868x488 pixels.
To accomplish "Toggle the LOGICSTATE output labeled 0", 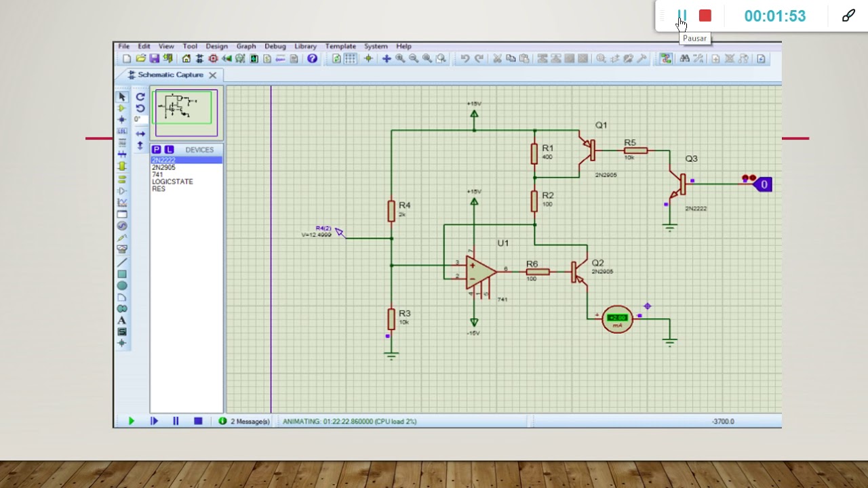I will [x=762, y=184].
